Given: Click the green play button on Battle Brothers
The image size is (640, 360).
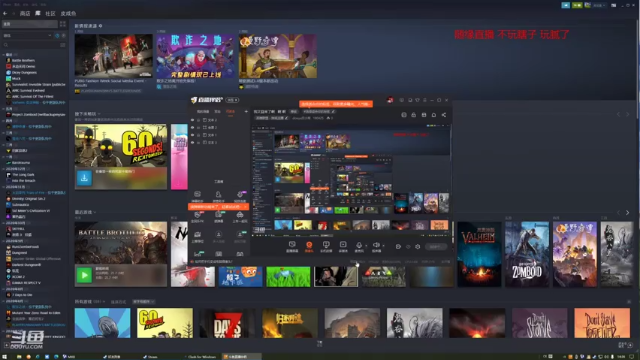Looking at the screenshot, I should pyautogui.click(x=84, y=275).
